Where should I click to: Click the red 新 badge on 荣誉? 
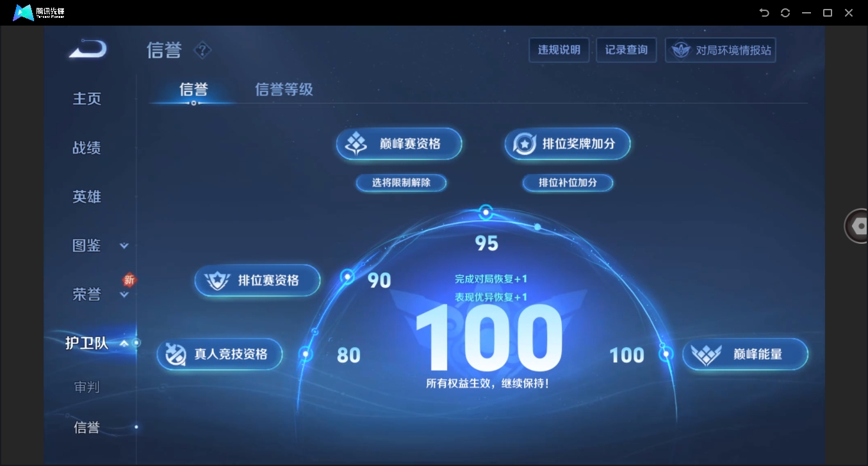[129, 280]
